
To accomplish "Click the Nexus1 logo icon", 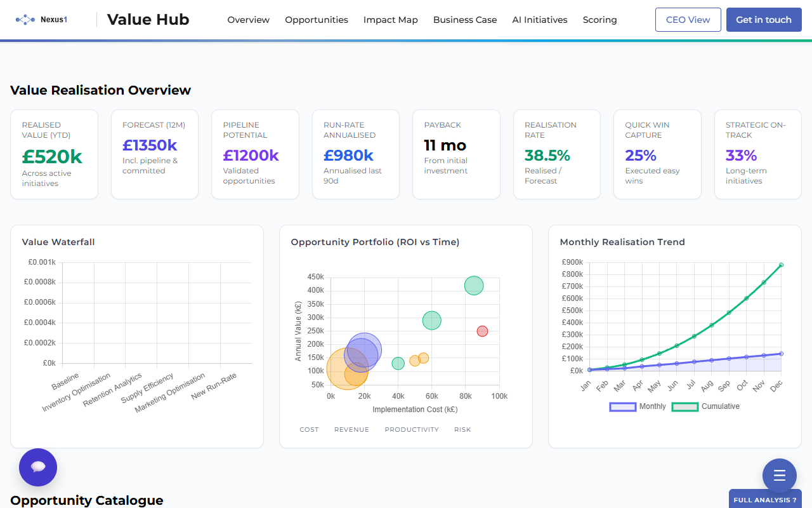I will pos(25,20).
